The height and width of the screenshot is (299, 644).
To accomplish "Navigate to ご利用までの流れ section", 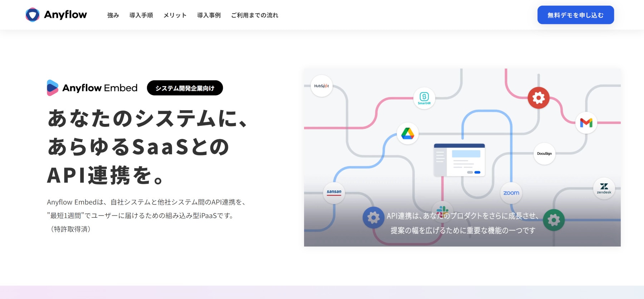I will [254, 15].
